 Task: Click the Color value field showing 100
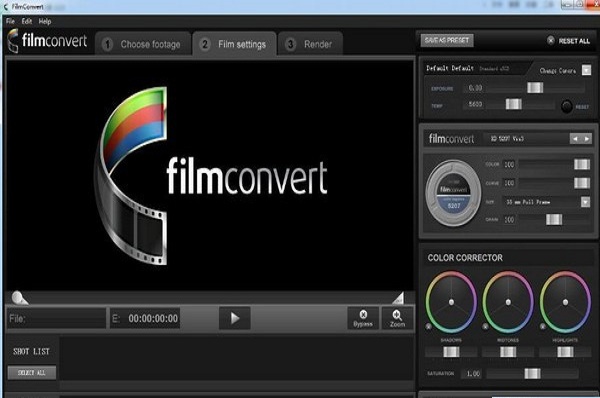(x=509, y=165)
